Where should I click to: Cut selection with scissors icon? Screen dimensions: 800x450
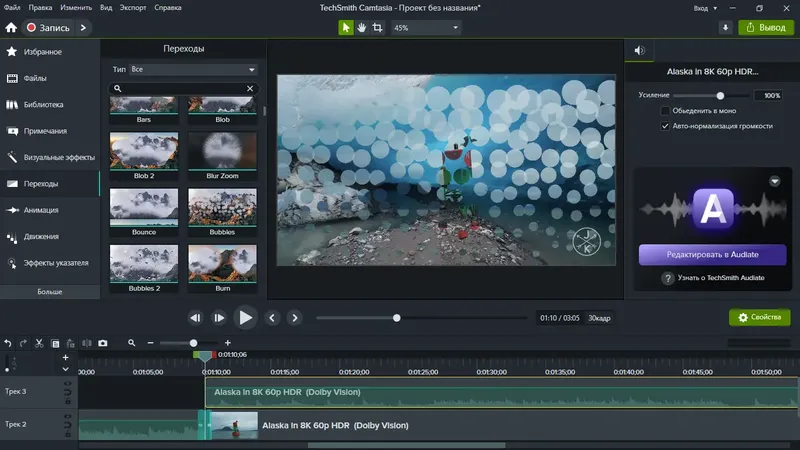pos(39,343)
